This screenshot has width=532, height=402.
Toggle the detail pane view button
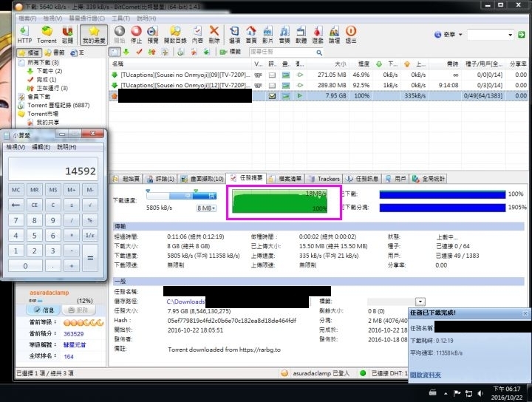point(115,52)
